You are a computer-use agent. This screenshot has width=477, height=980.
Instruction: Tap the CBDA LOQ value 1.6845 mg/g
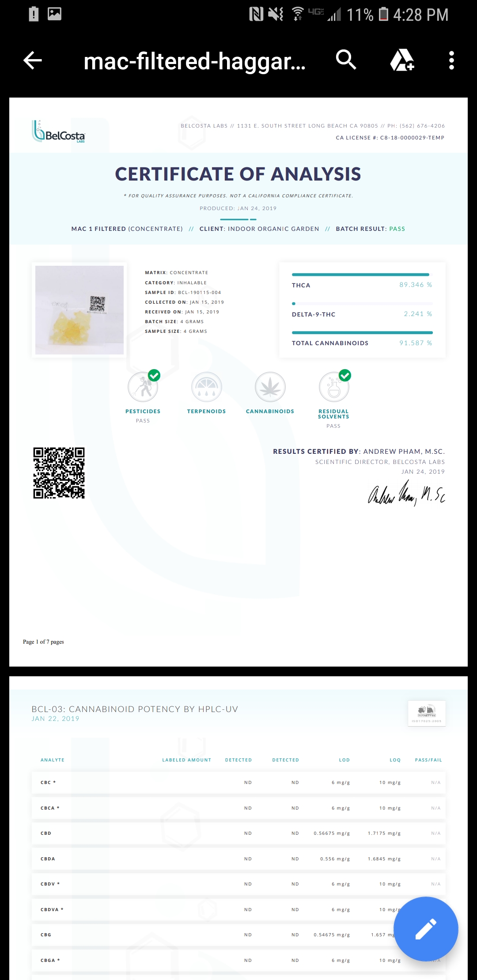coord(384,859)
